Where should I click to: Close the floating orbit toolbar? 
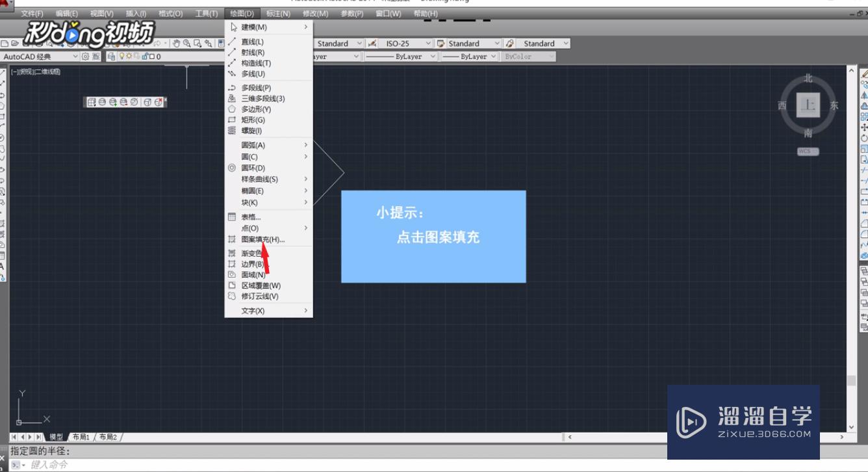click(165, 99)
